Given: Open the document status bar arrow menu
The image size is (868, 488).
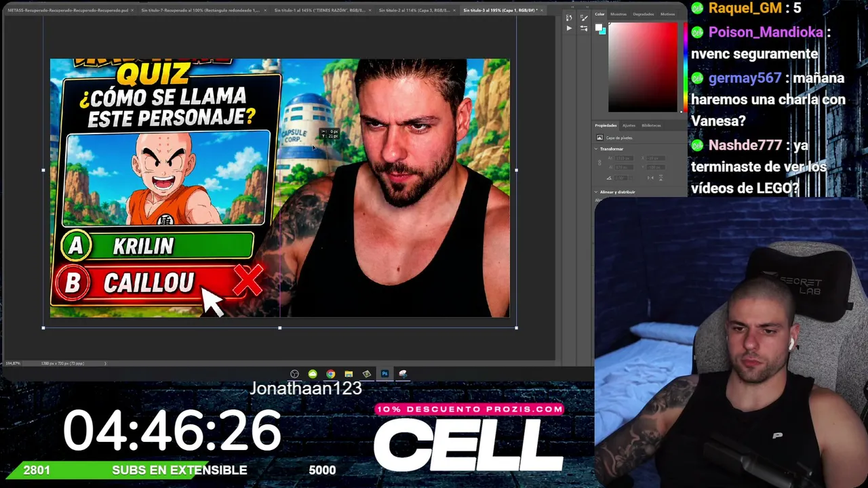Looking at the screenshot, I should tap(105, 363).
